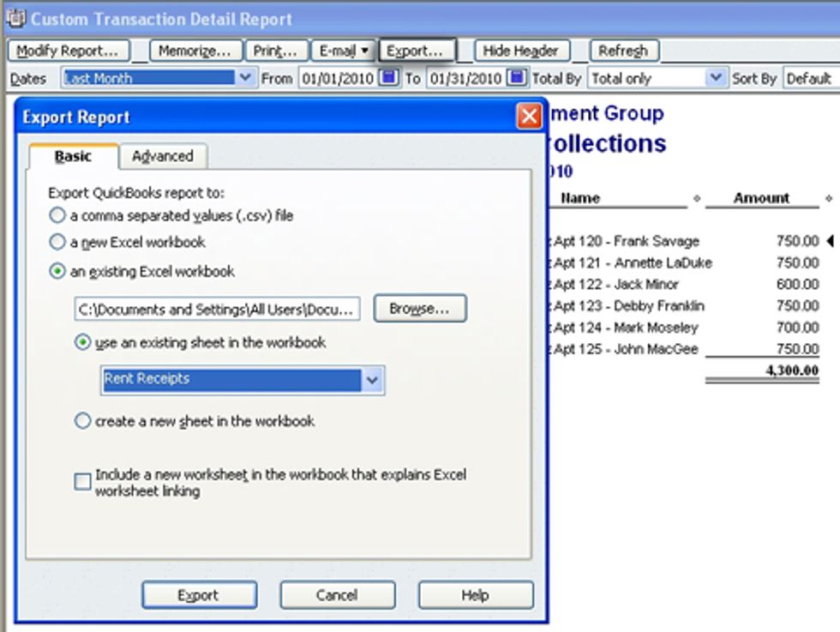Open the Total By dropdown

(716, 78)
